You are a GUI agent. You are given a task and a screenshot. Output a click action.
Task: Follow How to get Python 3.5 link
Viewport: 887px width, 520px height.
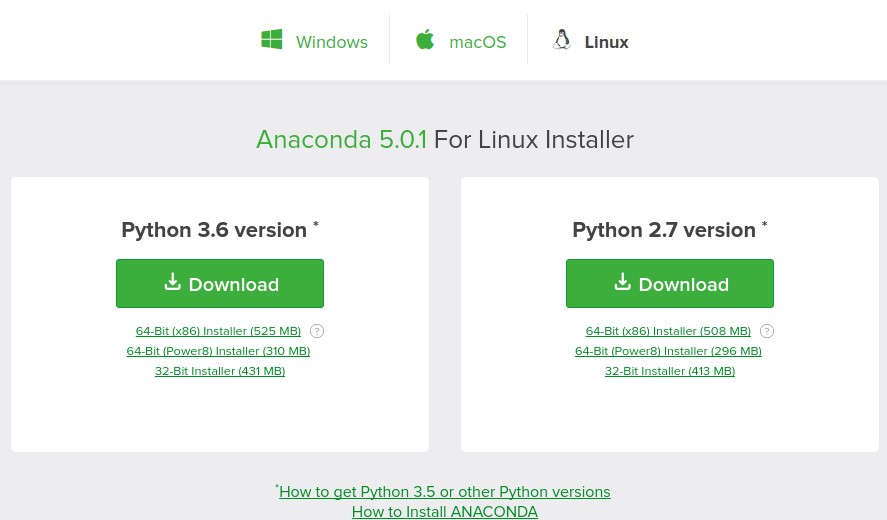(x=444, y=492)
